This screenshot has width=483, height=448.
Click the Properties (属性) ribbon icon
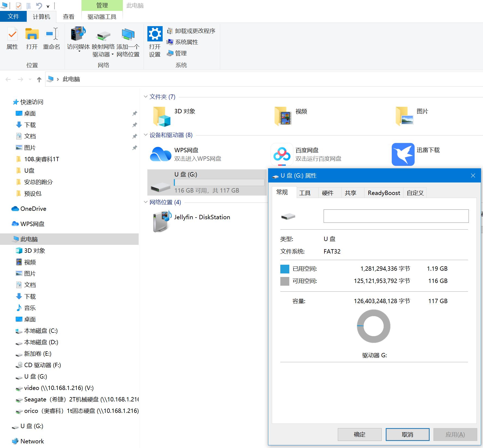(x=12, y=35)
